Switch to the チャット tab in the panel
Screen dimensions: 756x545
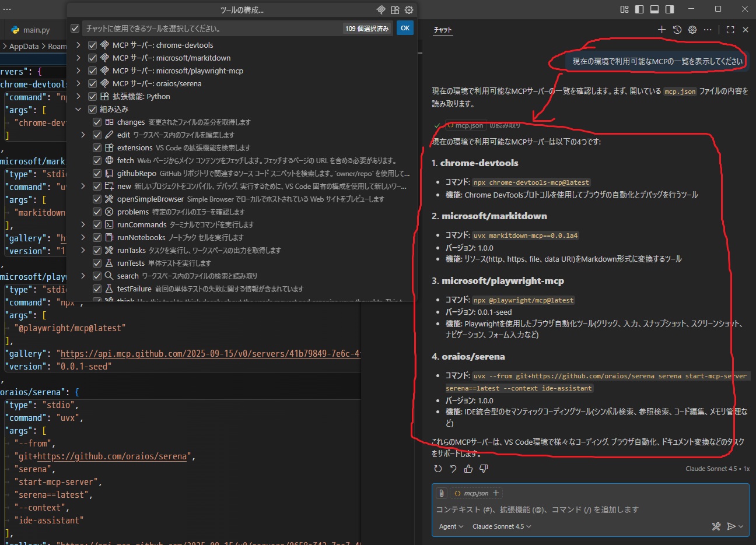coord(443,29)
